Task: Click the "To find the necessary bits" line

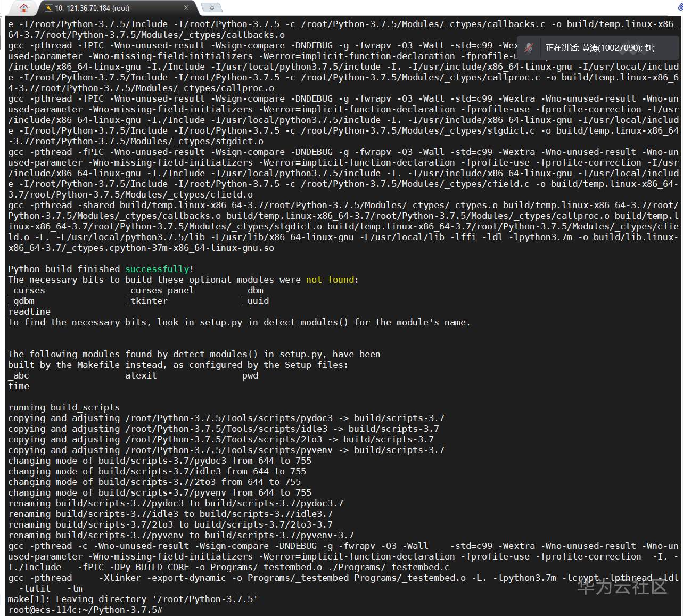Action: coord(239,322)
